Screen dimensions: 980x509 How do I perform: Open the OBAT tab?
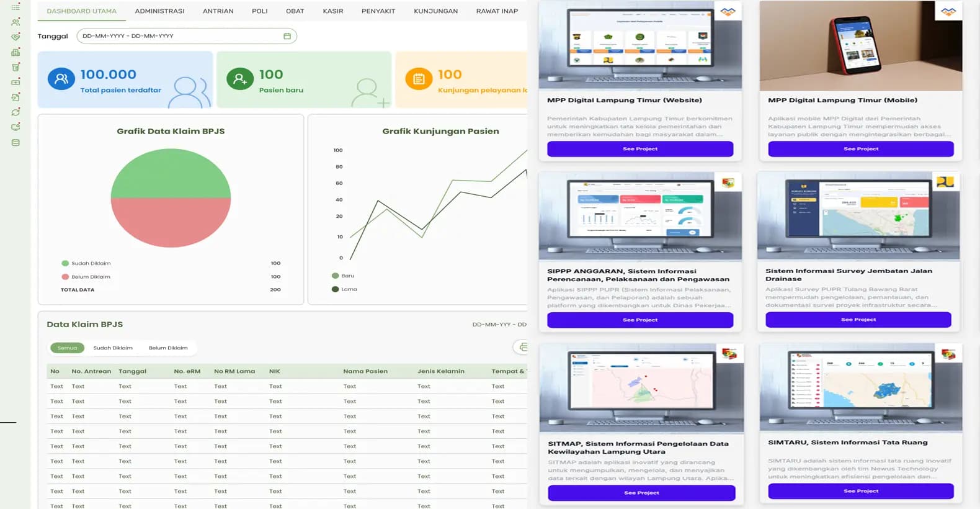[295, 11]
